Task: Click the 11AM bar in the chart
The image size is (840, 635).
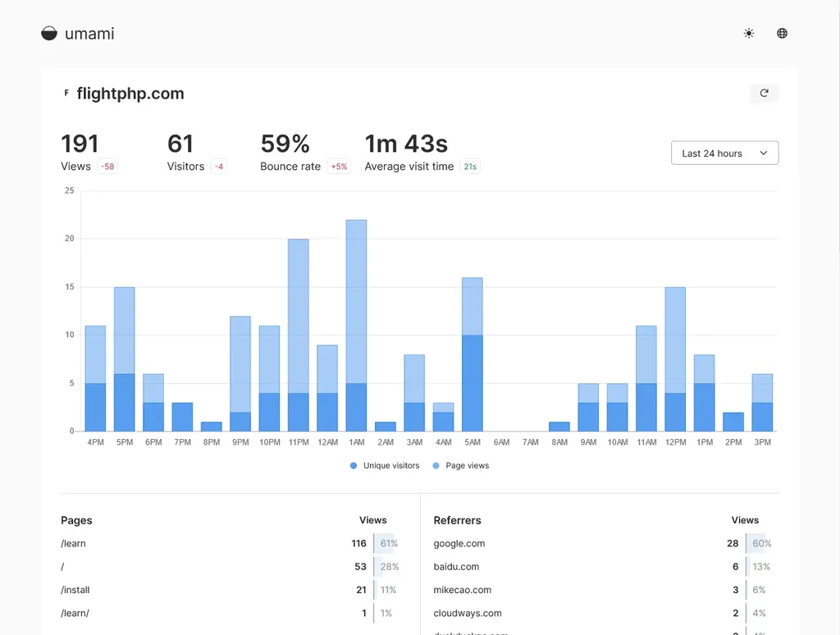Action: coord(646,379)
